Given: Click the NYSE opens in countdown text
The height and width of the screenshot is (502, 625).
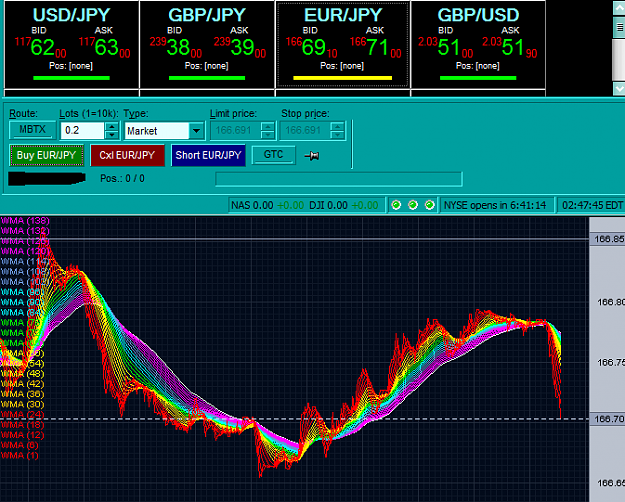Looking at the screenshot, I should 495,205.
